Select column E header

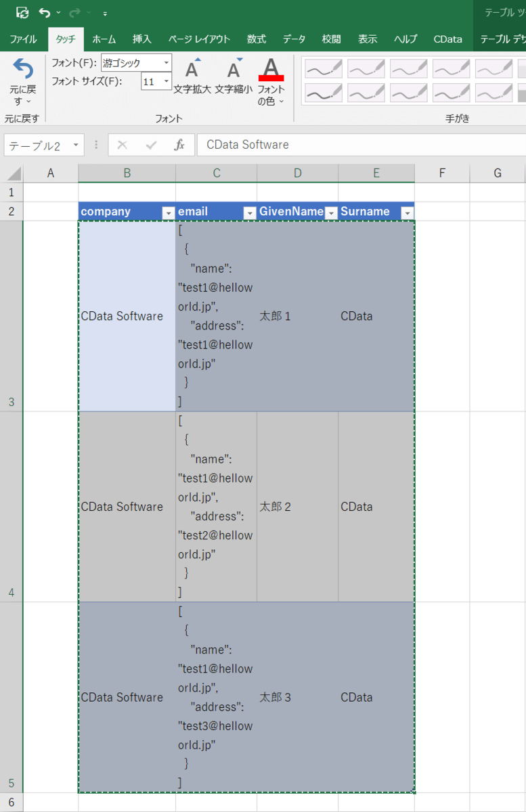376,173
